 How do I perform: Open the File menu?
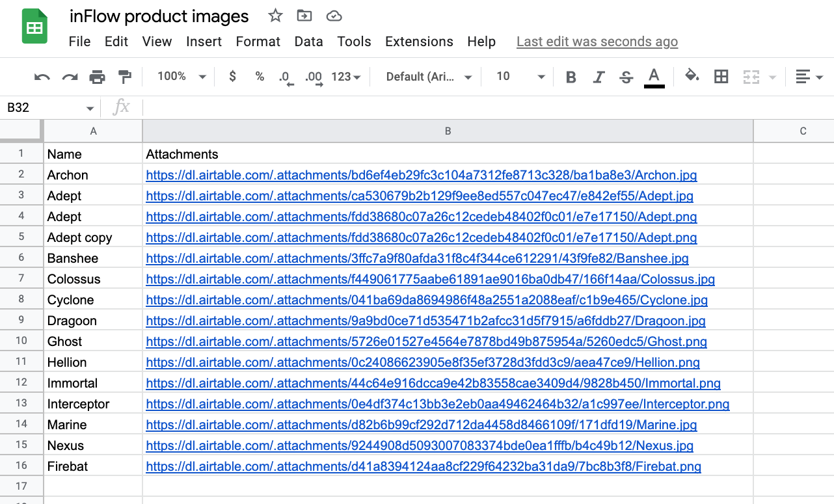tap(79, 42)
